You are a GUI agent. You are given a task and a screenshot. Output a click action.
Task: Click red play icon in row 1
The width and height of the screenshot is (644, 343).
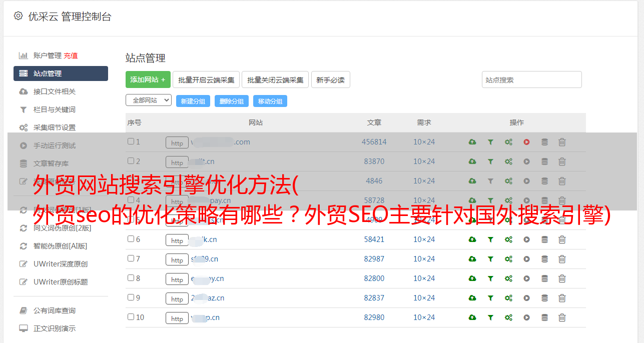(526, 142)
